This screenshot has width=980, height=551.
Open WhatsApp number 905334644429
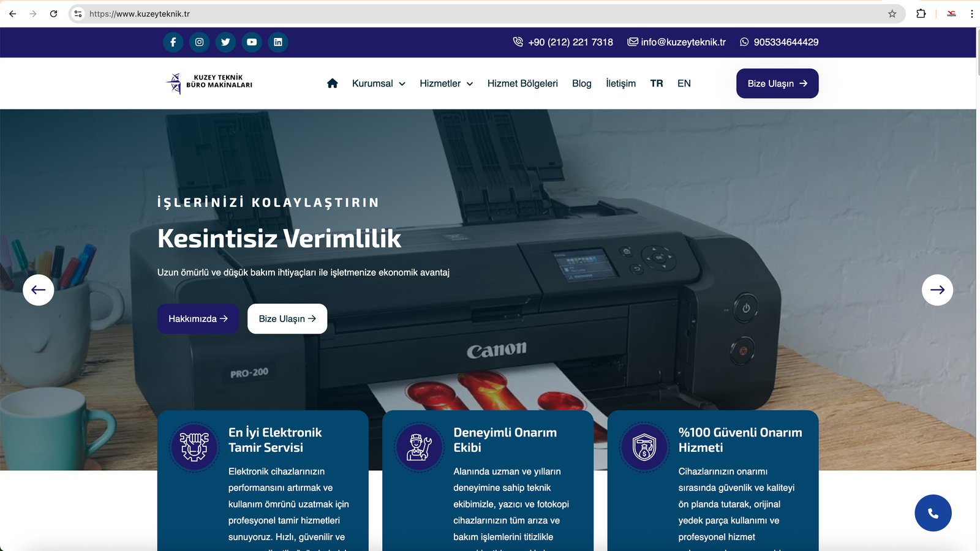(x=786, y=42)
